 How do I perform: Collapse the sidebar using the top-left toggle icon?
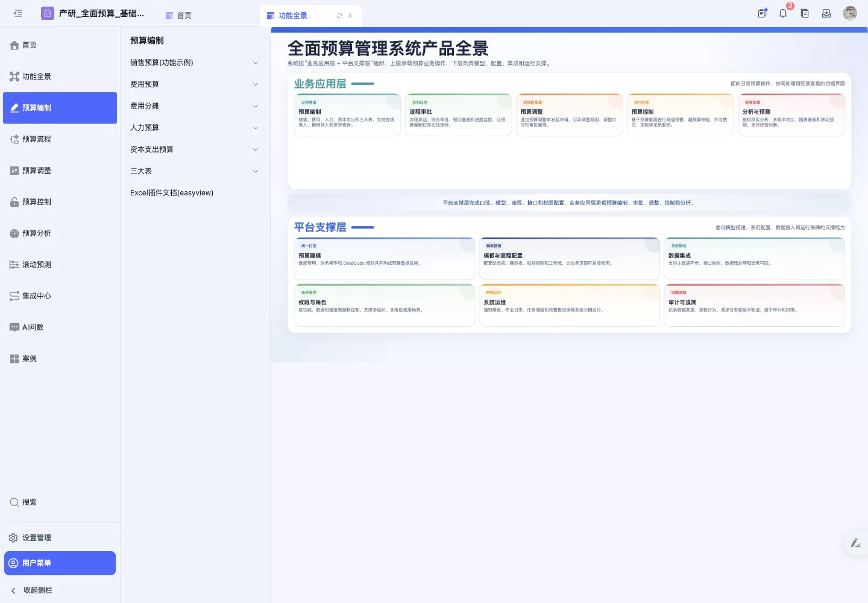[x=18, y=13]
